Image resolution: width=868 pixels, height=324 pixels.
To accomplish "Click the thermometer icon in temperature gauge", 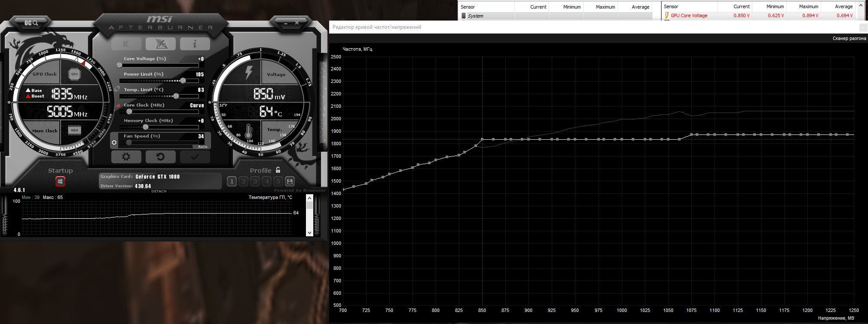I will (x=248, y=131).
